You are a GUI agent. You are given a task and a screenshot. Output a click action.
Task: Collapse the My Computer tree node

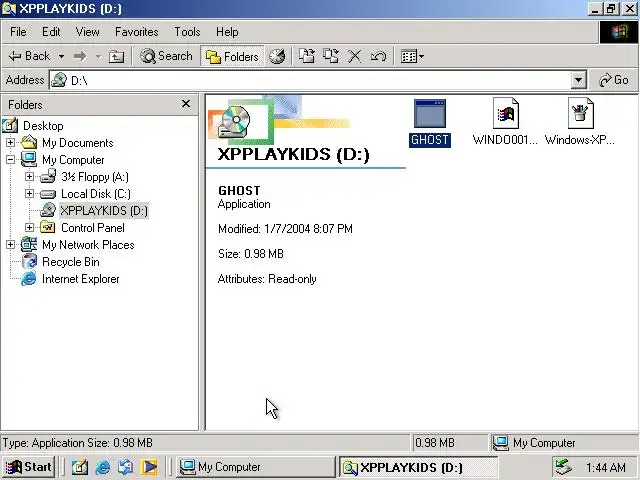click(x=11, y=160)
